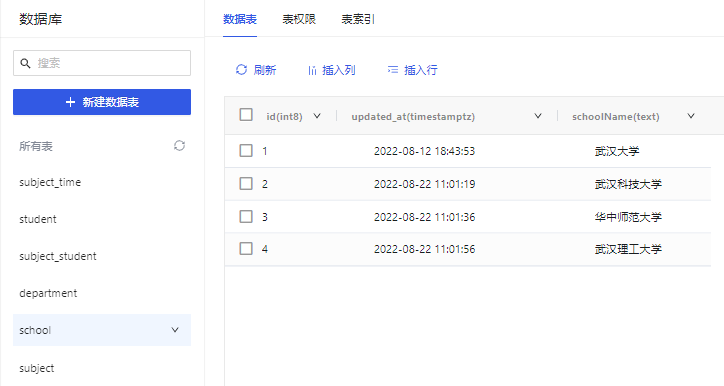
Task: Click the 插入行 insert row icon
Action: click(392, 70)
